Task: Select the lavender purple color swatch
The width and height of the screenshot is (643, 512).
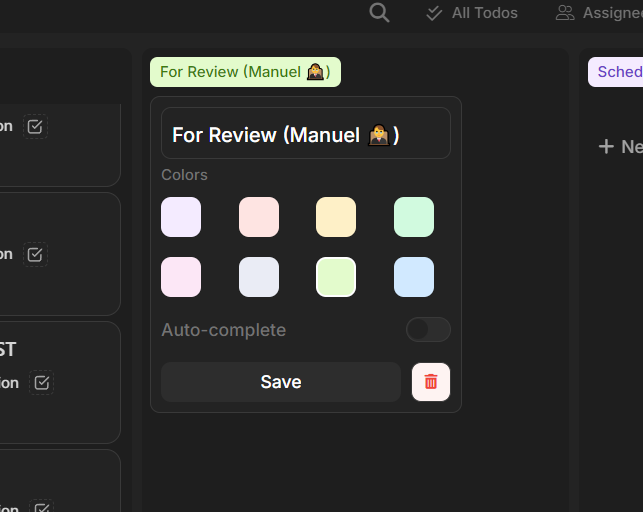Action: [181, 217]
